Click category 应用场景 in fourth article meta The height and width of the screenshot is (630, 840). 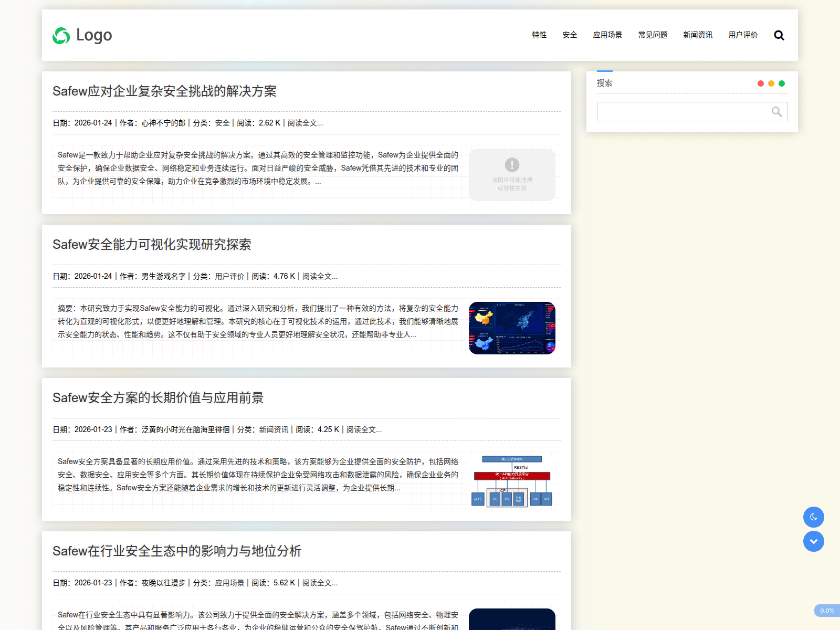pos(229,583)
